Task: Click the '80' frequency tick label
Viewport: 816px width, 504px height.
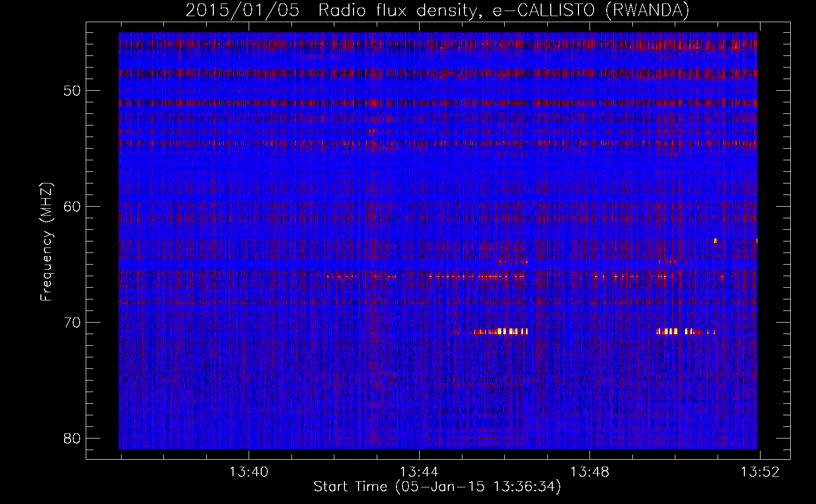Action: pyautogui.click(x=73, y=438)
